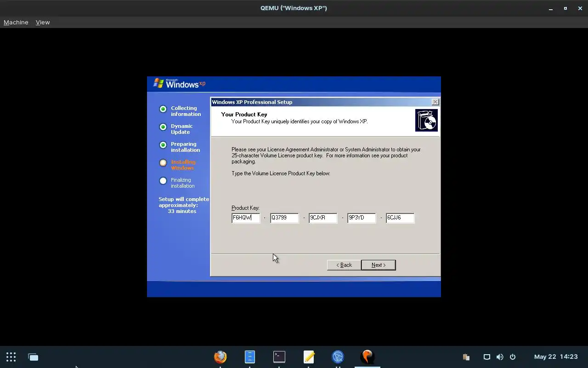
Task: Click the Type the Volume License text
Action: [281, 173]
